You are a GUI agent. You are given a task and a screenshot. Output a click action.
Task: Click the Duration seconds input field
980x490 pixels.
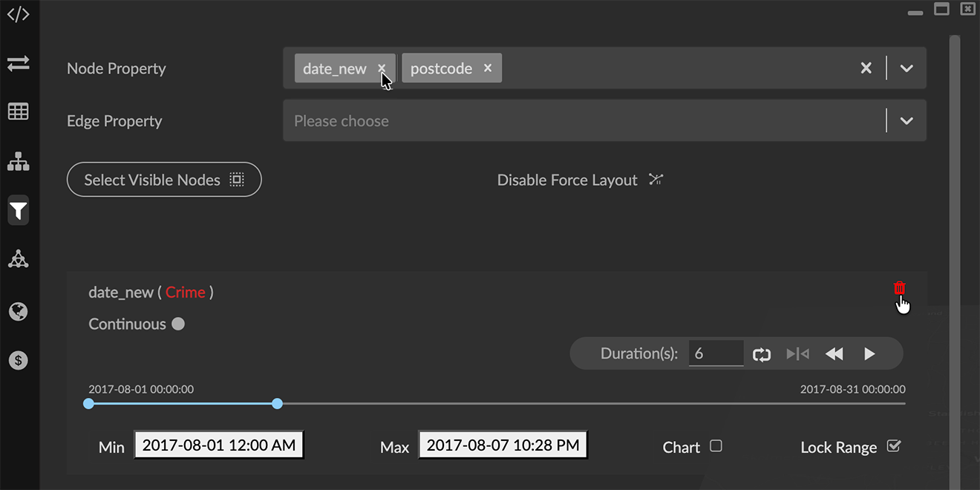coord(715,353)
